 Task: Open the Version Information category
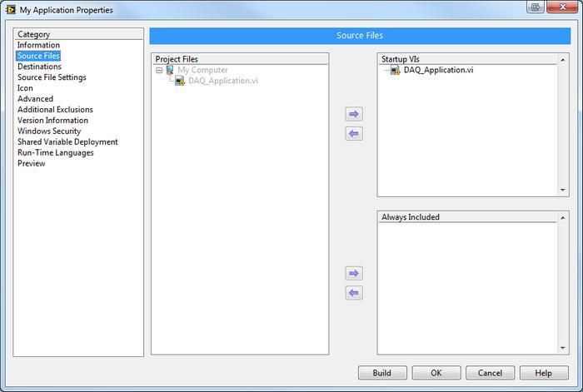click(x=52, y=121)
